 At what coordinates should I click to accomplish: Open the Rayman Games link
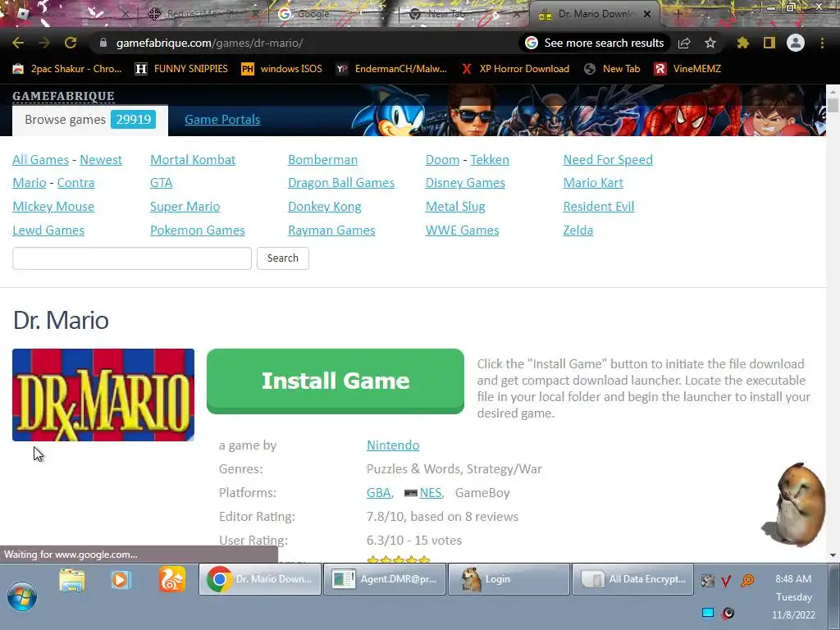click(x=331, y=231)
